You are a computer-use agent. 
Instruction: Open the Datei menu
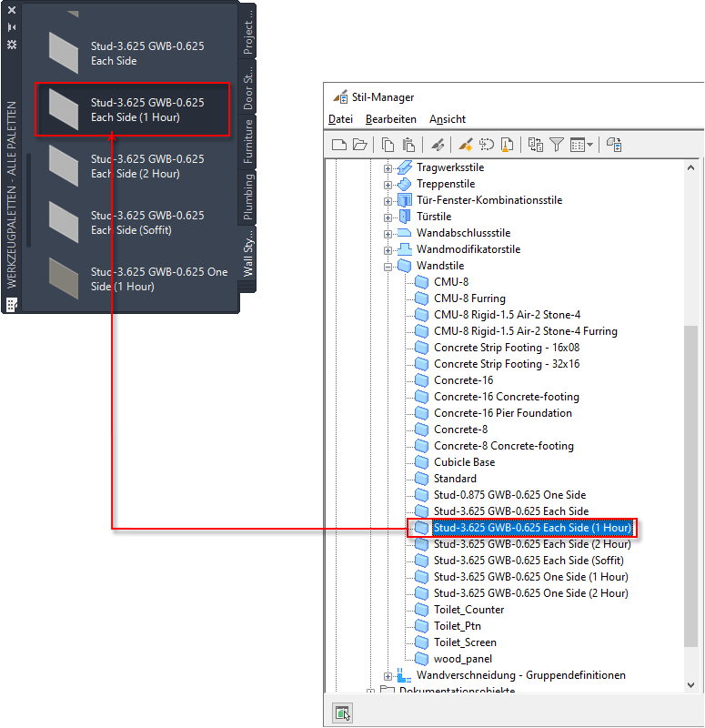coord(340,119)
